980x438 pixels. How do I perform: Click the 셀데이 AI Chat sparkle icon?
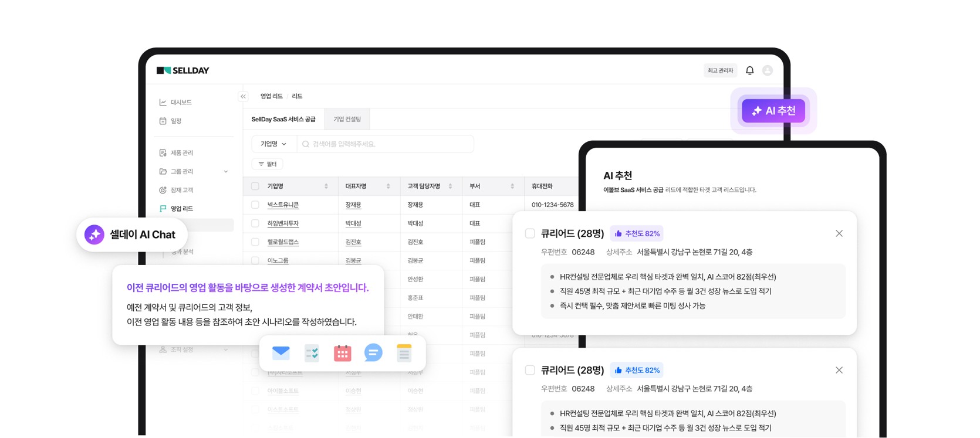pos(94,235)
